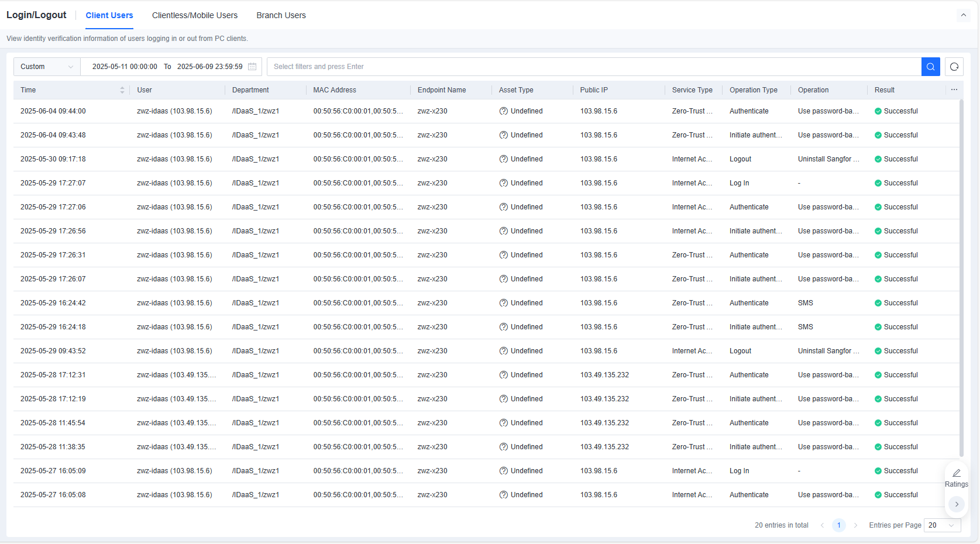
Task: Click Undefined asset icon in 2025-05-29 09:43:52 row
Action: coord(503,351)
